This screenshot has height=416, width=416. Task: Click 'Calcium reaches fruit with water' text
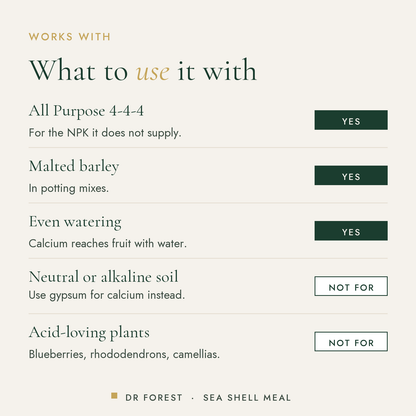108,243
